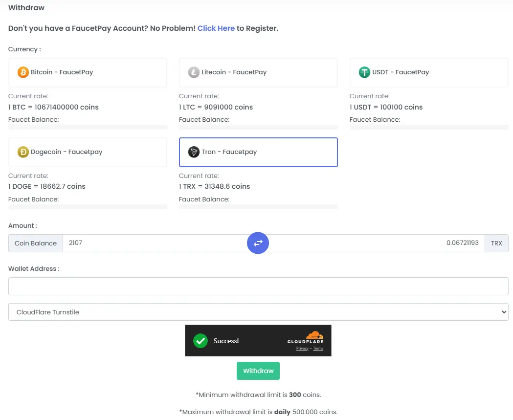Select the Bitcoin currency icon
Image resolution: width=513 pixels, height=420 pixels.
tap(22, 72)
